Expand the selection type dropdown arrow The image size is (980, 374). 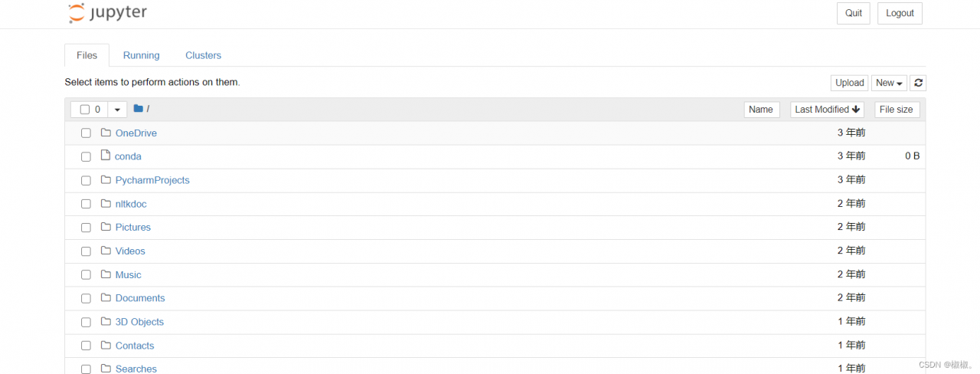(117, 110)
